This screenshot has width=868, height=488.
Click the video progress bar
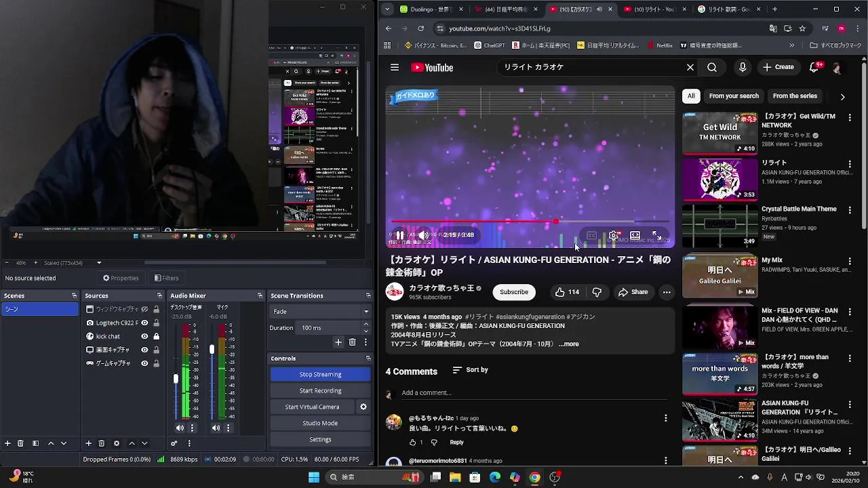point(530,222)
